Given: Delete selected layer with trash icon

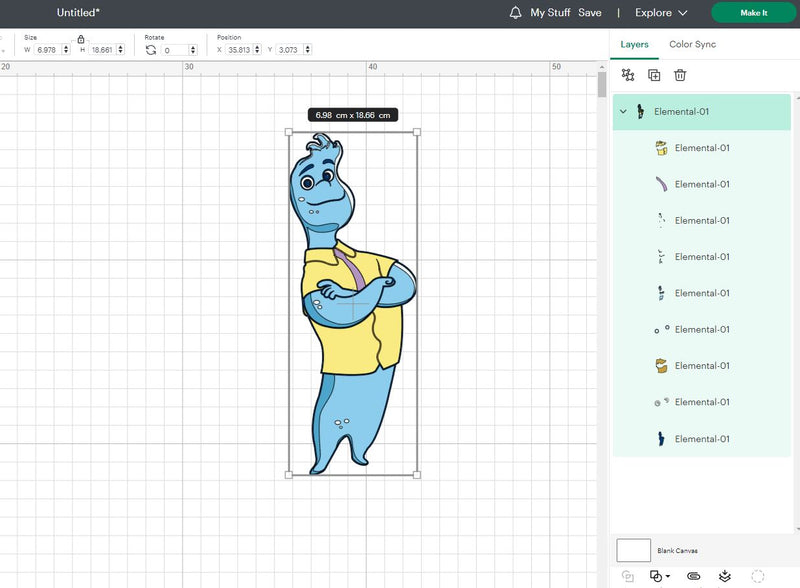Looking at the screenshot, I should [680, 75].
